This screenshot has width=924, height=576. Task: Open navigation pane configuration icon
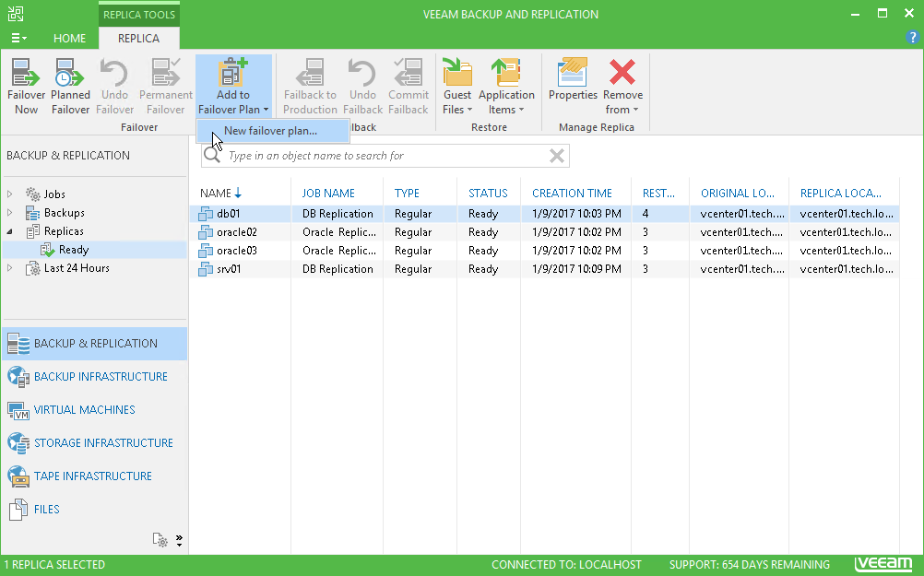pos(160,539)
